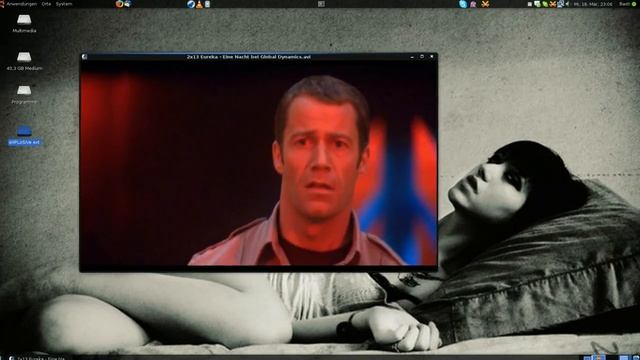Image resolution: width=640 pixels, height=360 pixels.
Task: Open the user name session menu
Action: 624,4
